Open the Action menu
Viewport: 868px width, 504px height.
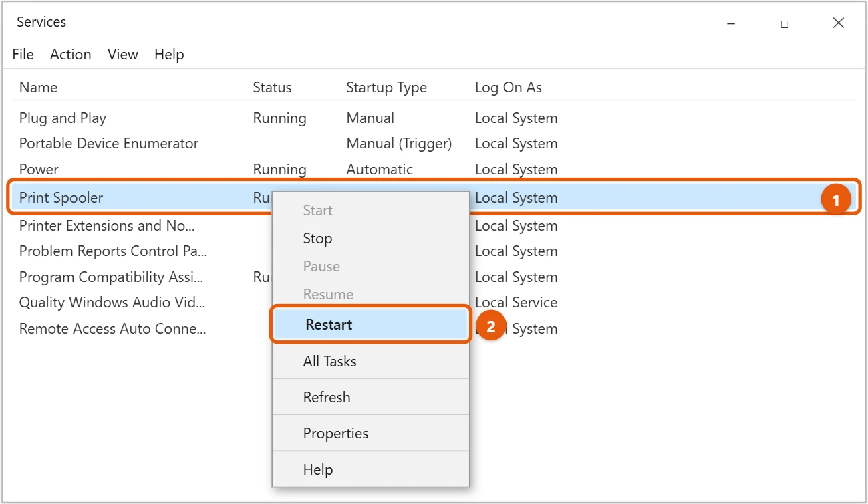click(70, 55)
